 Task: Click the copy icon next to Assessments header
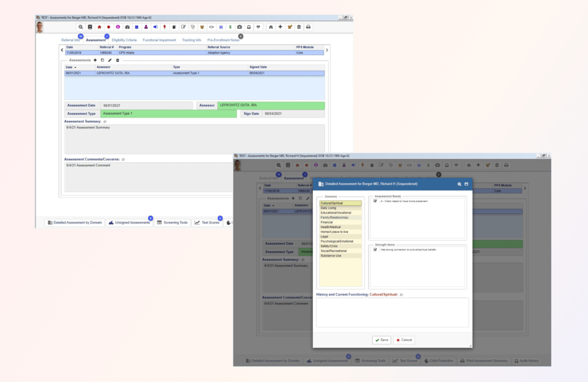(x=102, y=60)
